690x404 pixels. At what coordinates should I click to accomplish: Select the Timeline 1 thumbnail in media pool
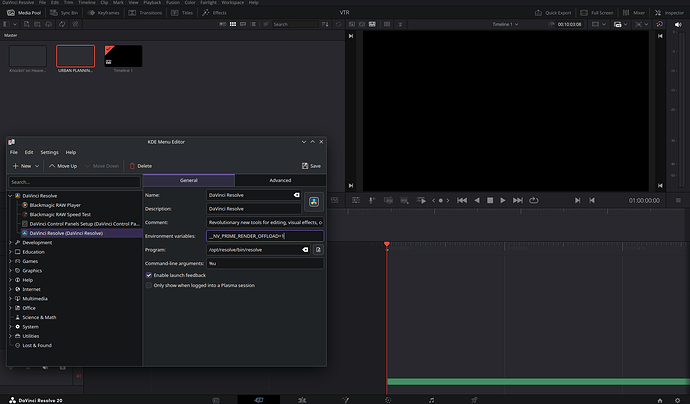pos(123,56)
